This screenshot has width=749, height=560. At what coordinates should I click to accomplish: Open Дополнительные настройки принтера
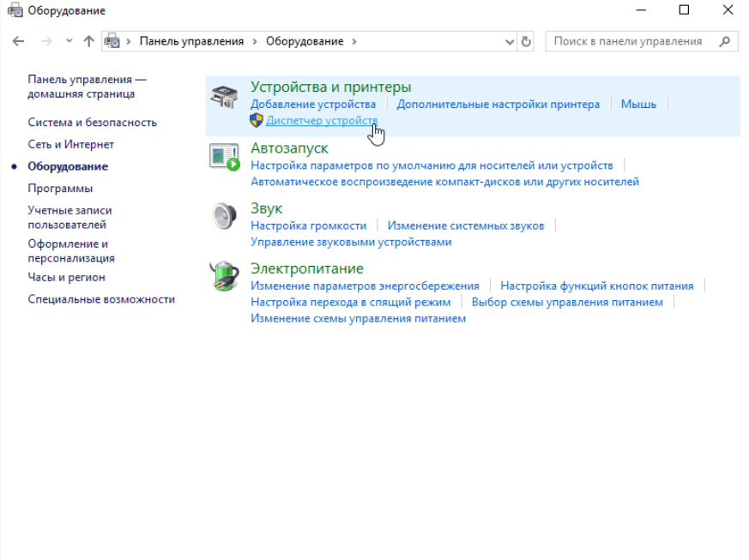tap(498, 104)
